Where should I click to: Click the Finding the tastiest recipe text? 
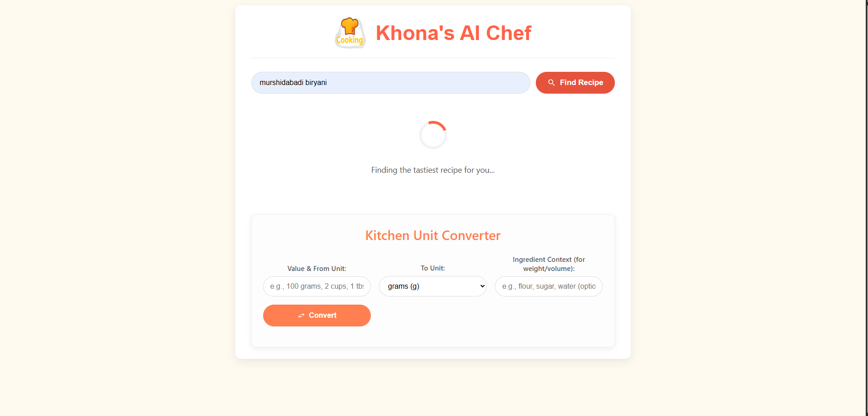(433, 170)
